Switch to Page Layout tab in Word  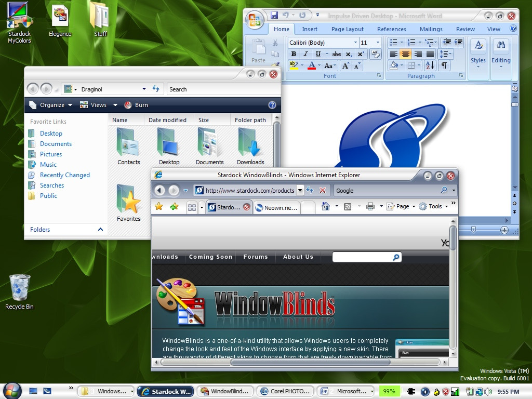point(347,29)
